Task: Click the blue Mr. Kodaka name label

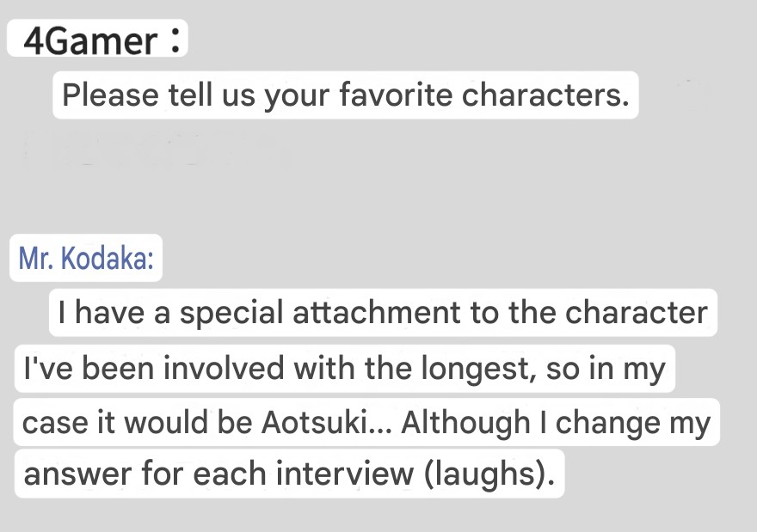Action: [86, 258]
